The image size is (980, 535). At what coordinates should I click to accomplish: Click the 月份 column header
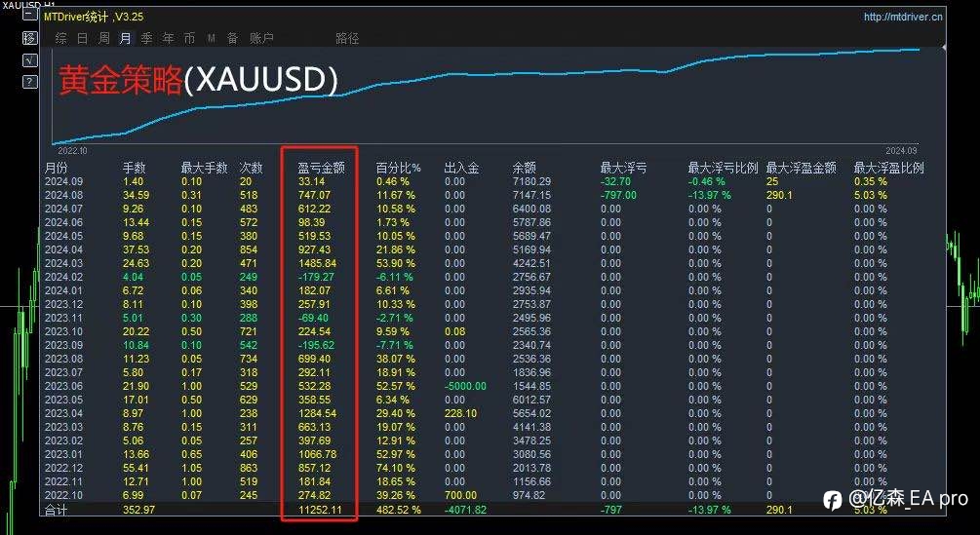(x=57, y=168)
